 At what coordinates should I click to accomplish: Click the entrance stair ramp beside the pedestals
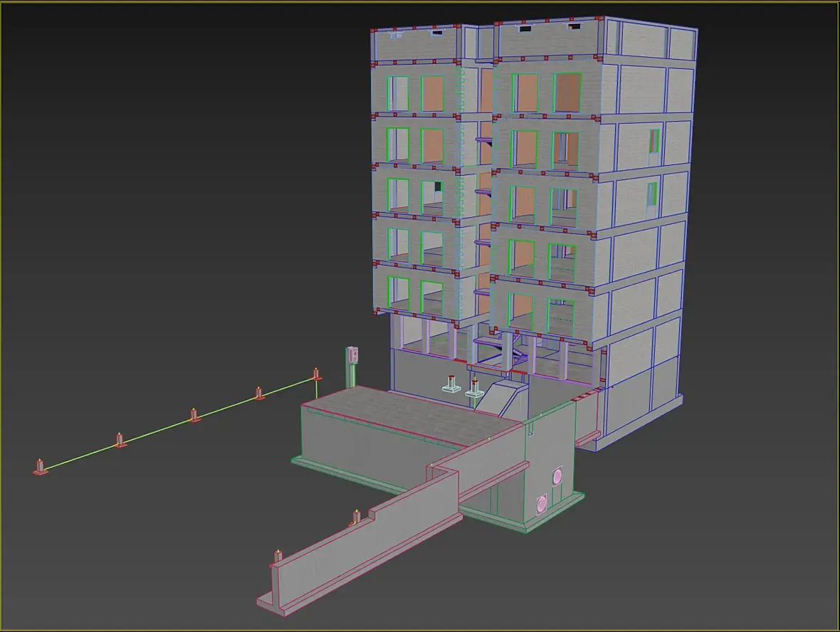(x=501, y=397)
